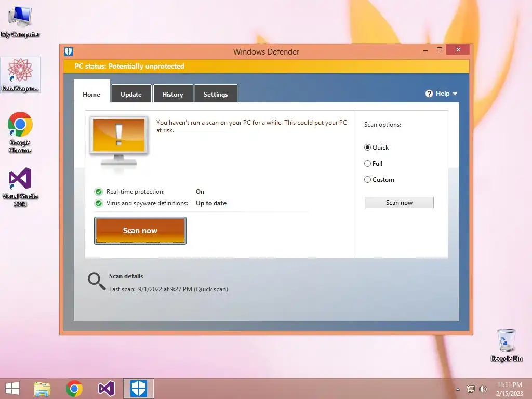This screenshot has height=399, width=532.
Task: Click the network tray icon
Action: pyautogui.click(x=471, y=389)
